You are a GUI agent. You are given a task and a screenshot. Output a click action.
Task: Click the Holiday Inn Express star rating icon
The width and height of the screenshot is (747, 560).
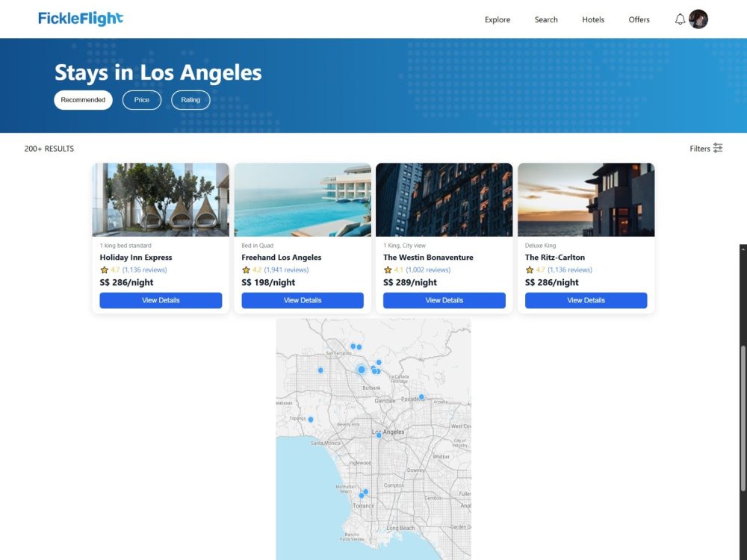click(x=104, y=270)
